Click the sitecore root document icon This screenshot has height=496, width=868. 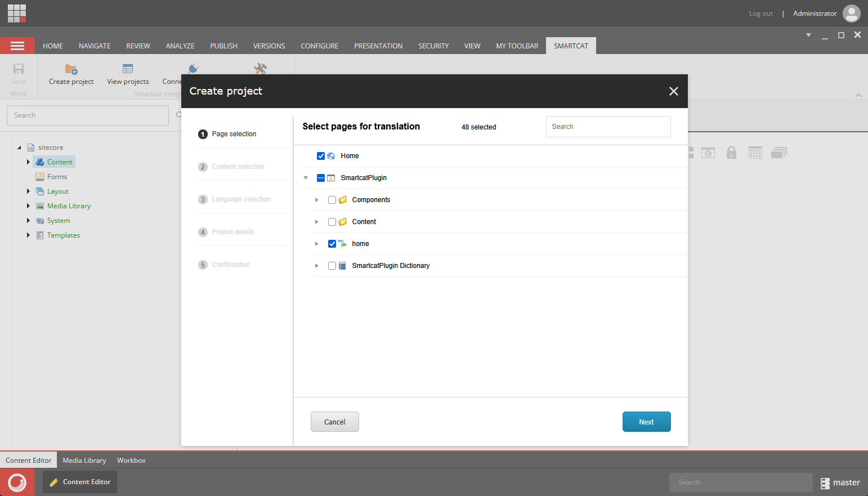coord(31,148)
